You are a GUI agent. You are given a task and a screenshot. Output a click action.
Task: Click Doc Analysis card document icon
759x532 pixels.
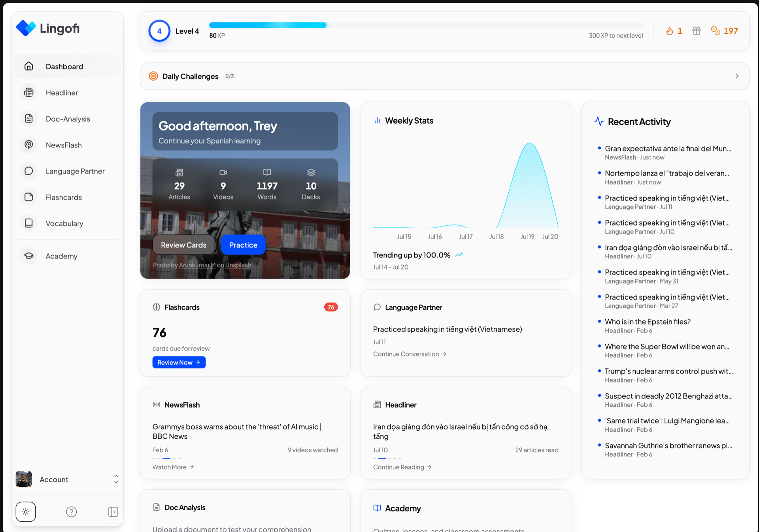157,507
